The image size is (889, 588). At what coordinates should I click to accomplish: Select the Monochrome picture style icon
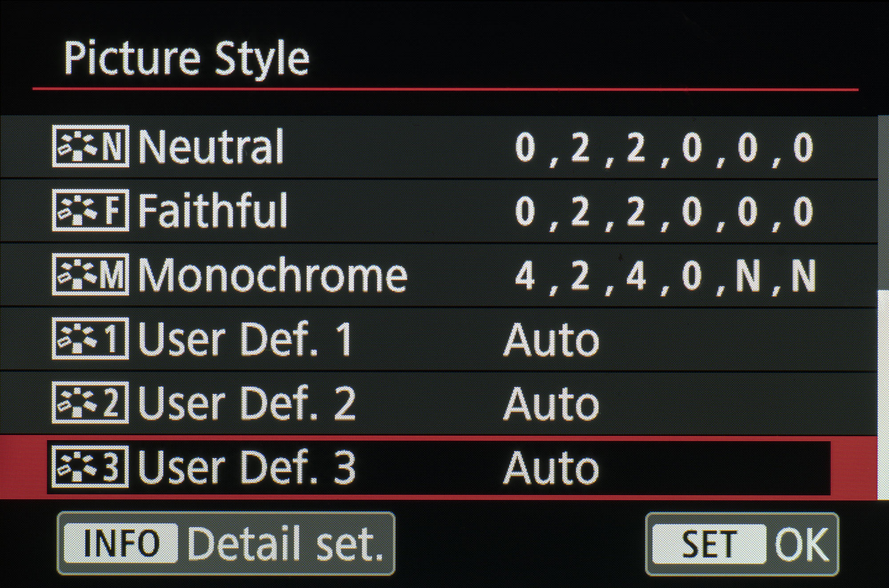click(91, 275)
